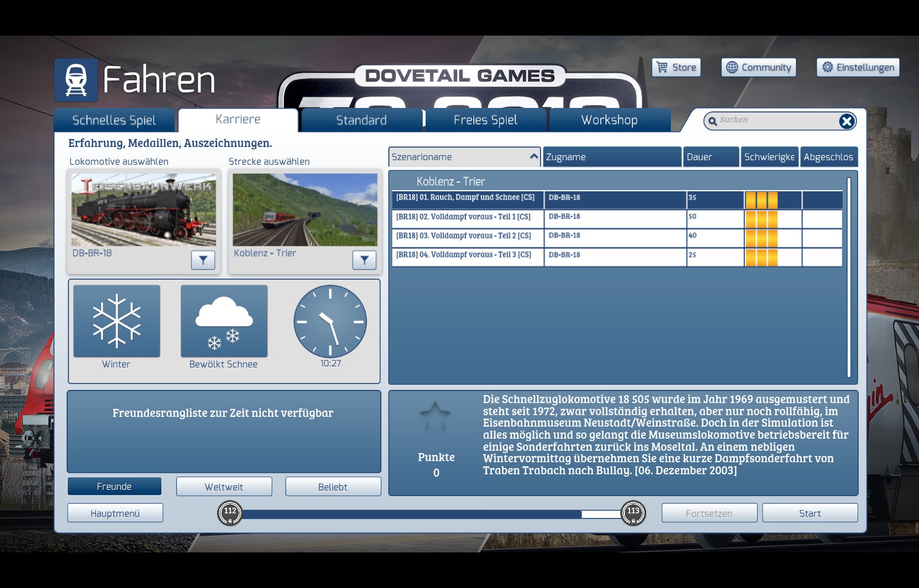Select scenario 03. Volldampf voraus - Teil 2
This screenshot has height=588, width=919.
click(617, 238)
